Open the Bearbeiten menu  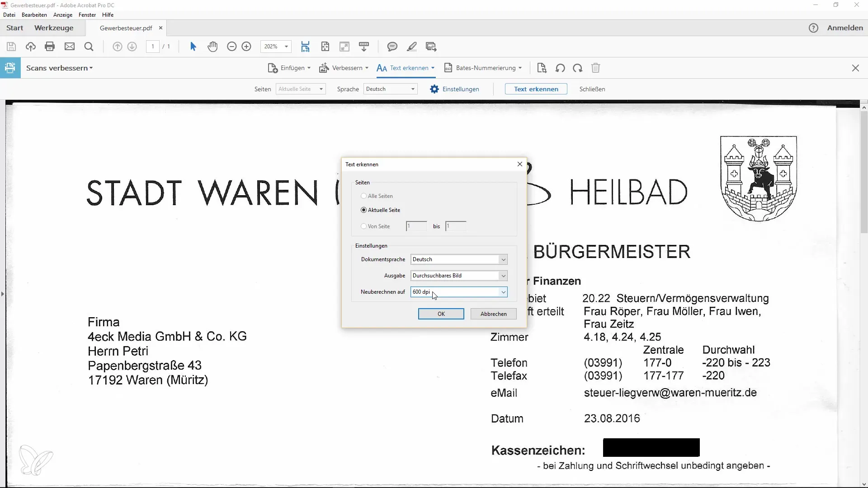click(x=34, y=15)
